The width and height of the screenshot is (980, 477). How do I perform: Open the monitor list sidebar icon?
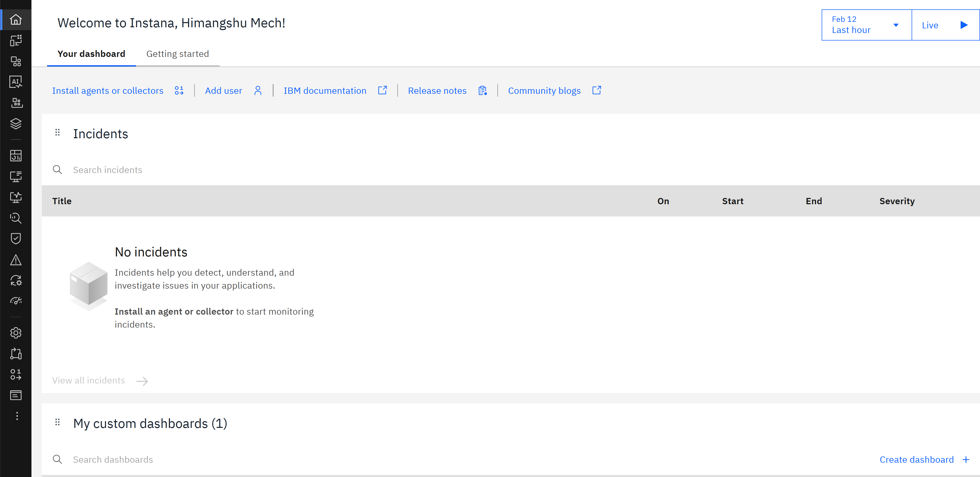pos(16,176)
